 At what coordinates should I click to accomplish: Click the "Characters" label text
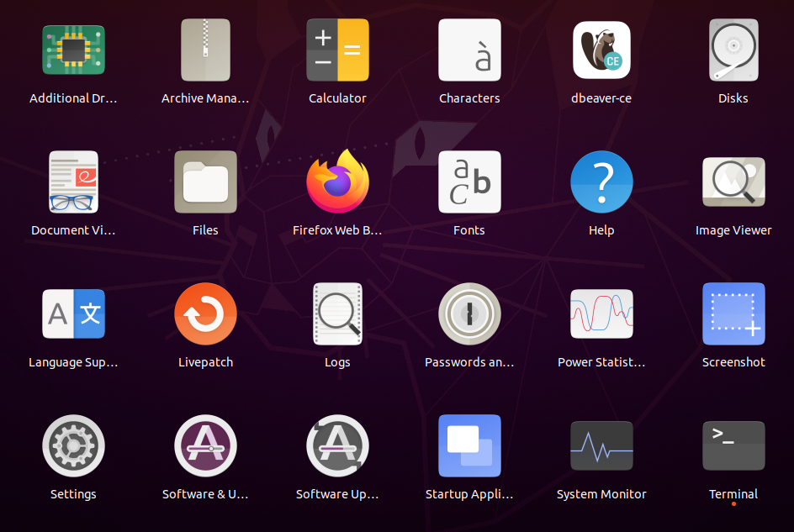point(469,98)
